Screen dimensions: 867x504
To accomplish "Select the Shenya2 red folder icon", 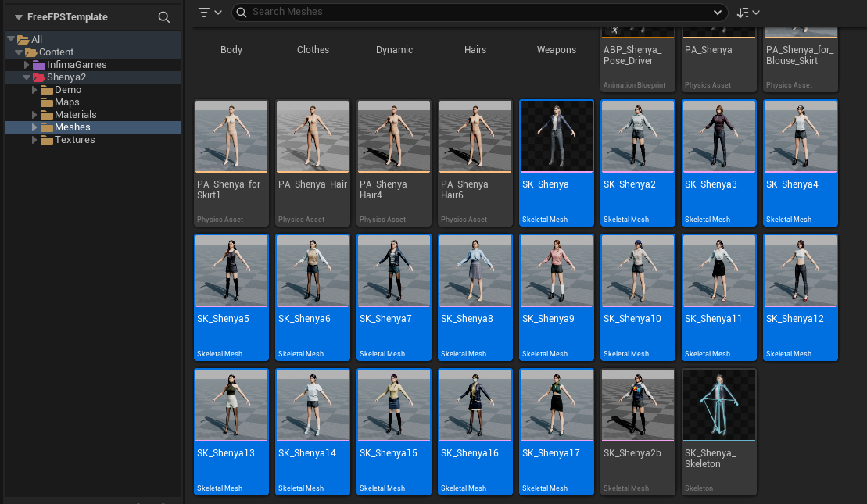I will pyautogui.click(x=39, y=77).
